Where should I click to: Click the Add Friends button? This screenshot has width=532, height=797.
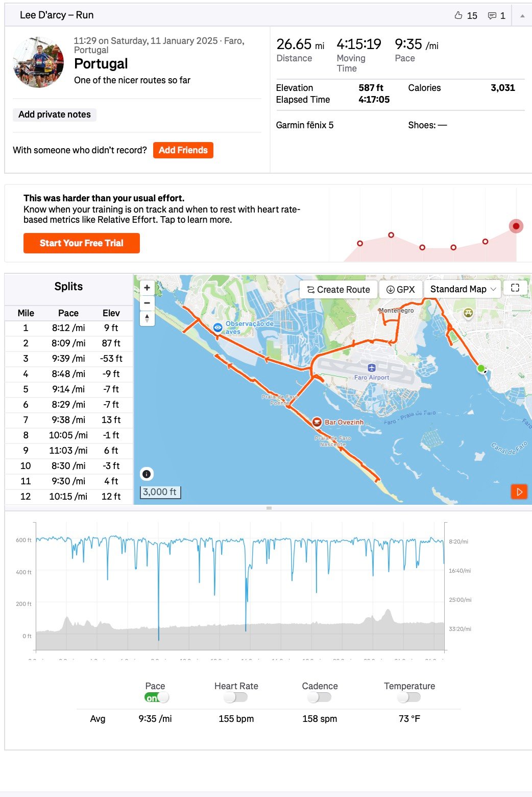point(183,150)
